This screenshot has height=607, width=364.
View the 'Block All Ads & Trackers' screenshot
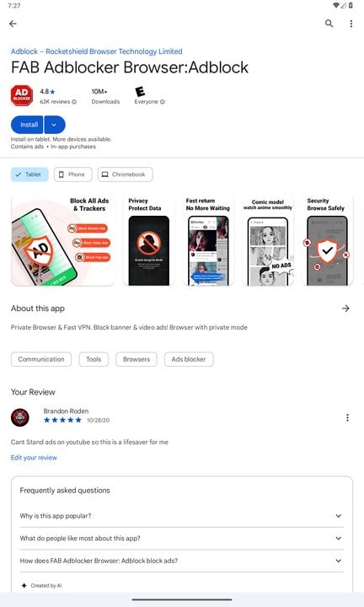click(63, 240)
